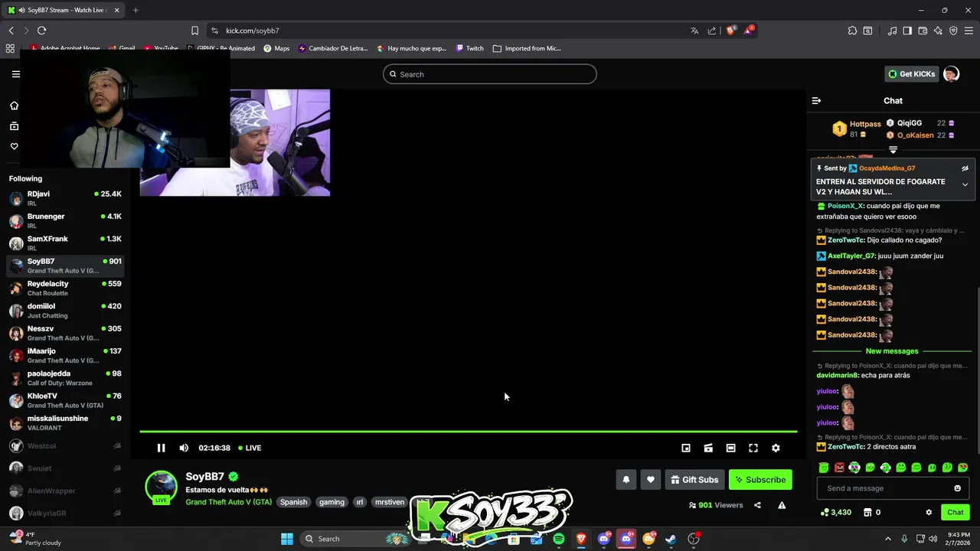980x551 pixels.
Task: Collapse the chat panel
Action: pyautogui.click(x=816, y=100)
